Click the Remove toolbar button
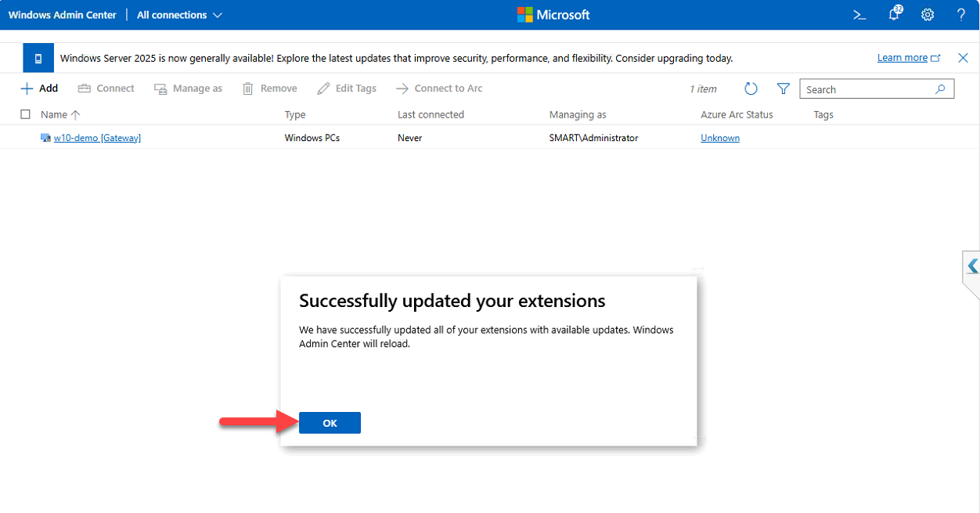980x513 pixels. click(269, 89)
